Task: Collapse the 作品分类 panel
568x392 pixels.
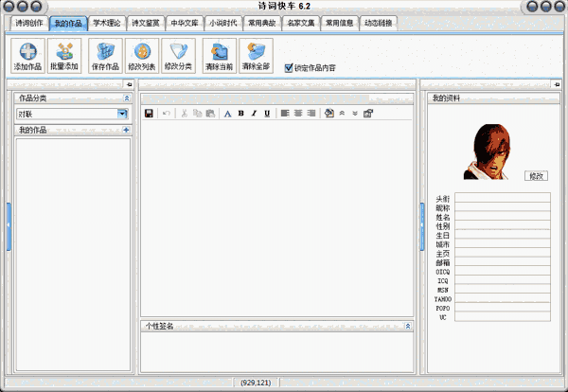Action: (x=126, y=98)
